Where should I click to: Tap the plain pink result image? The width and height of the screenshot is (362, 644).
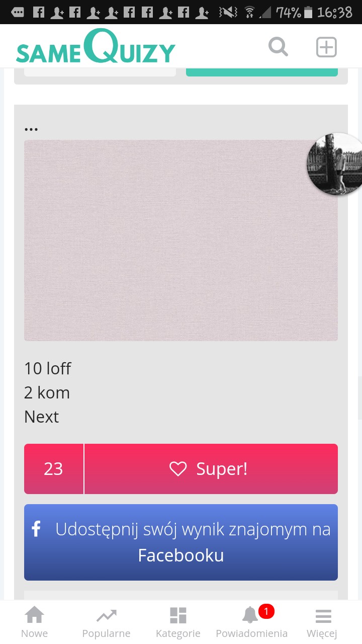(181, 240)
